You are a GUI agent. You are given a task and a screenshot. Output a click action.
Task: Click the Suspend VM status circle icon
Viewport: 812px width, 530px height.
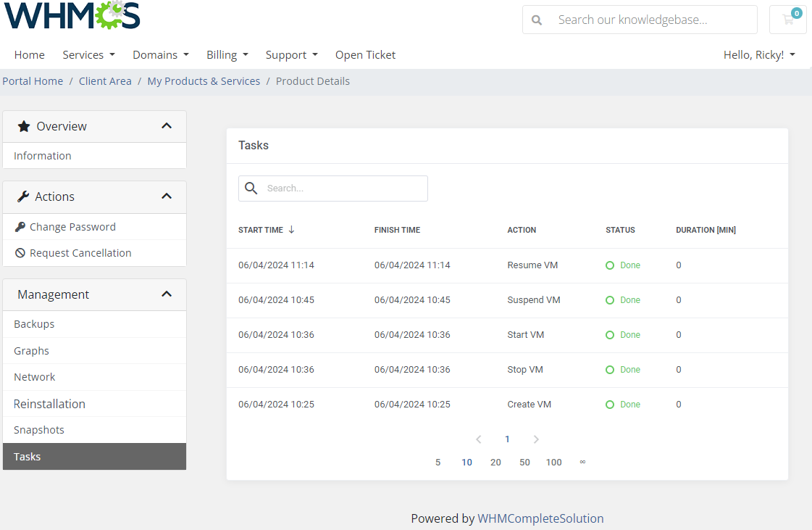(610, 300)
